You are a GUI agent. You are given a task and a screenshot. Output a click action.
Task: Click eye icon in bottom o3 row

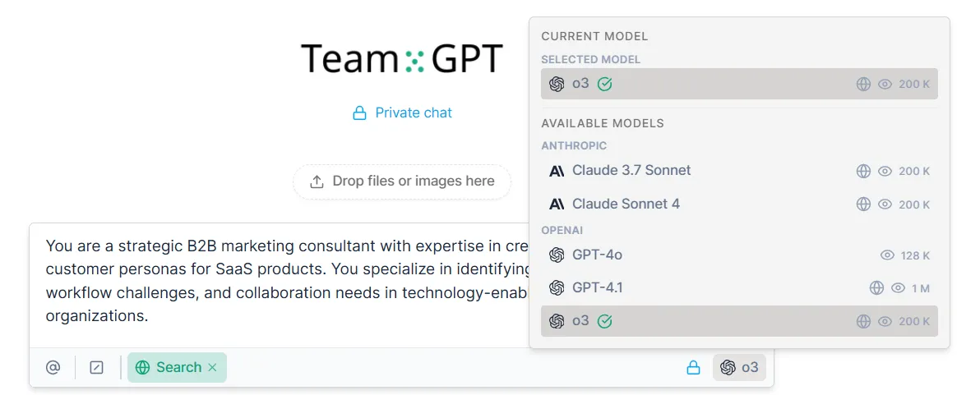pos(885,321)
